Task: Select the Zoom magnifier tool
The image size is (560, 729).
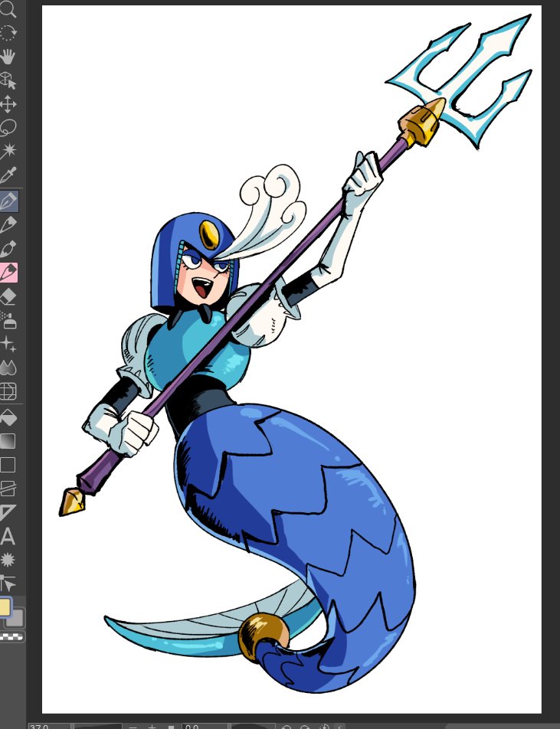Action: 8,9
